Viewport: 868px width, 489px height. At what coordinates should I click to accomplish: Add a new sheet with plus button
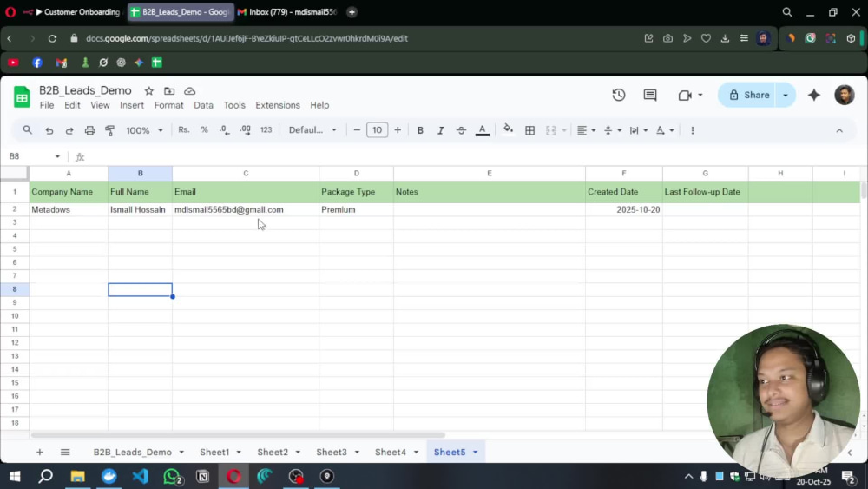[39, 452]
